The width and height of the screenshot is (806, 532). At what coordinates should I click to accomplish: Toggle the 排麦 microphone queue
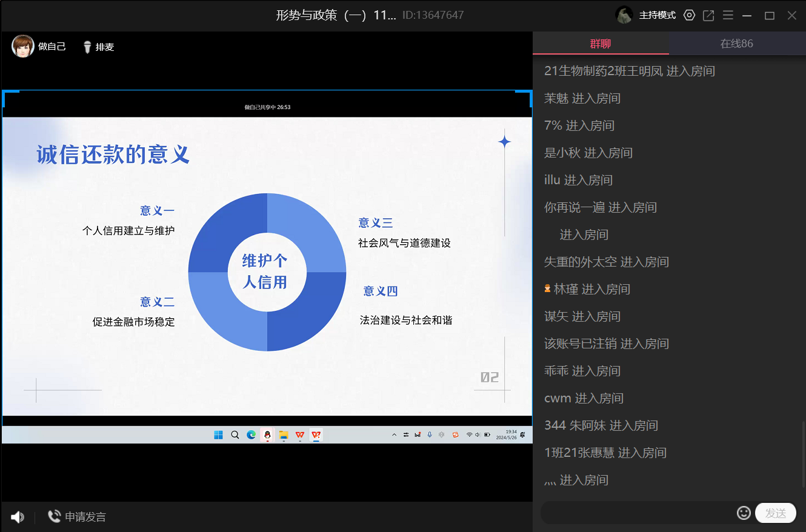tap(98, 47)
